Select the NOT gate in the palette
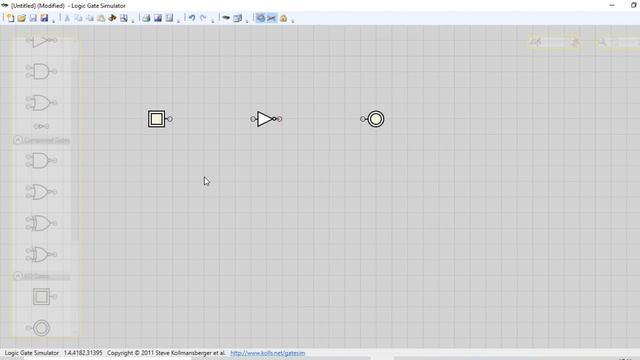640x360 pixels. 41,40
